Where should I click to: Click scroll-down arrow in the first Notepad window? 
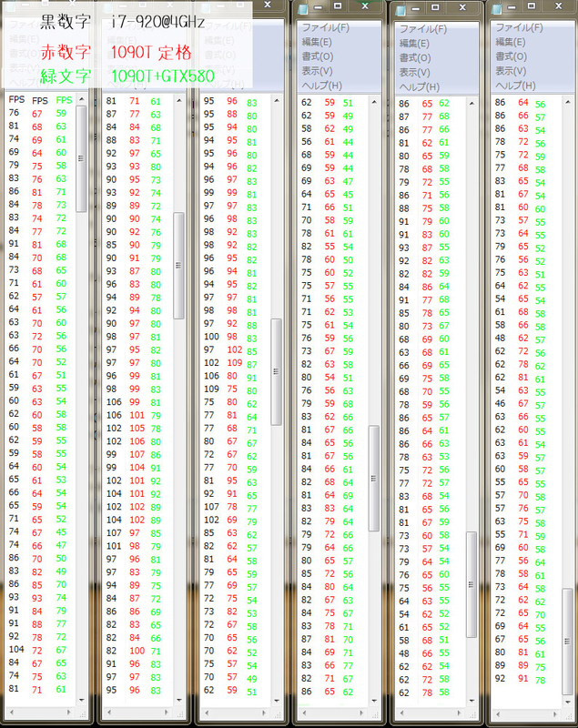point(82,700)
